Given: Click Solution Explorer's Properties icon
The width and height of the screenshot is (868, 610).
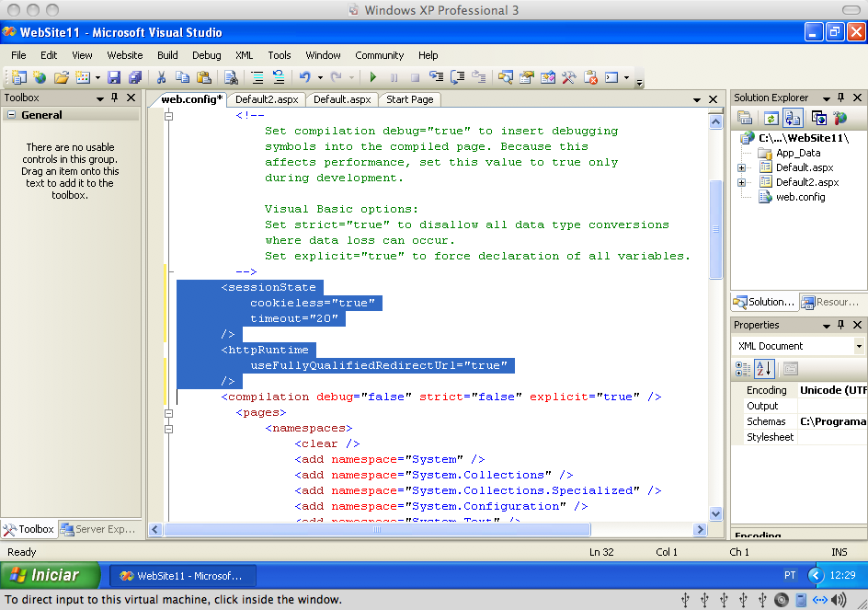Looking at the screenshot, I should pyautogui.click(x=745, y=118).
